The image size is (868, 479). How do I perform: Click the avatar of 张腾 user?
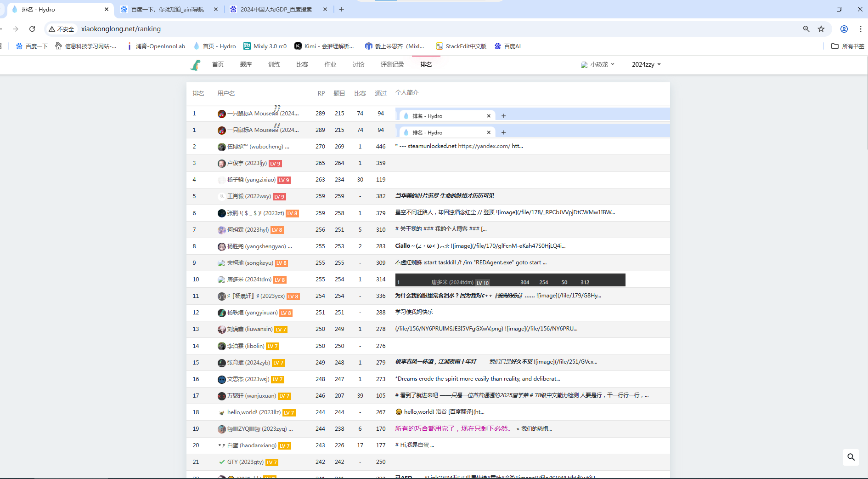221,213
